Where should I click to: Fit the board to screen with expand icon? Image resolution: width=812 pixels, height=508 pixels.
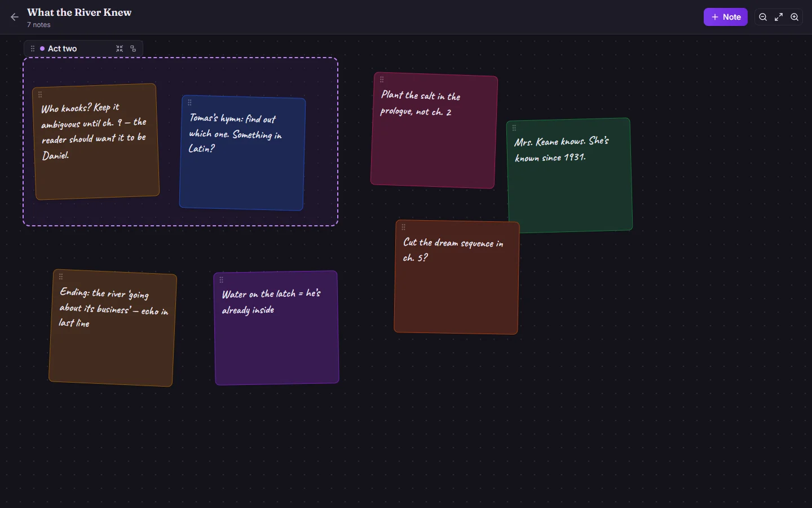779,17
